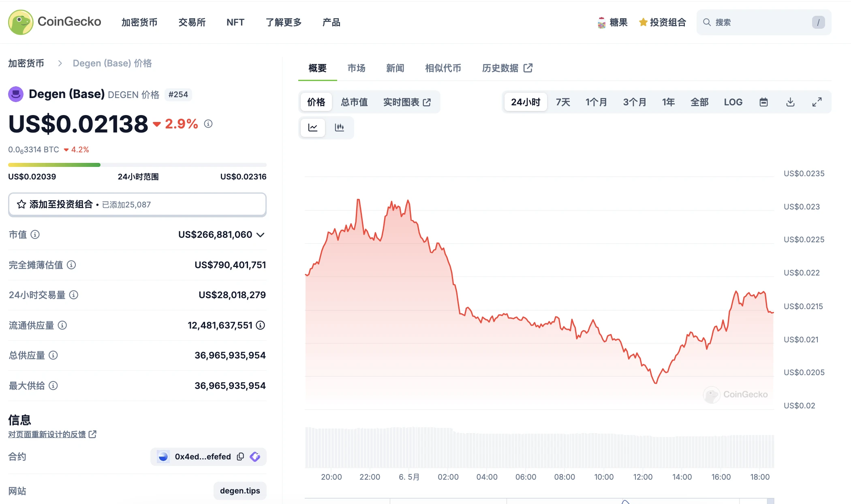This screenshot has height=504, width=851.
Task: Click the calendar date picker icon
Action: click(x=763, y=102)
